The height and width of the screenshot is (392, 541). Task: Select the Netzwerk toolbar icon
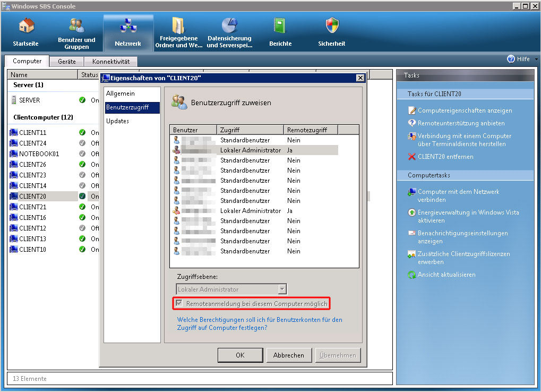[128, 26]
